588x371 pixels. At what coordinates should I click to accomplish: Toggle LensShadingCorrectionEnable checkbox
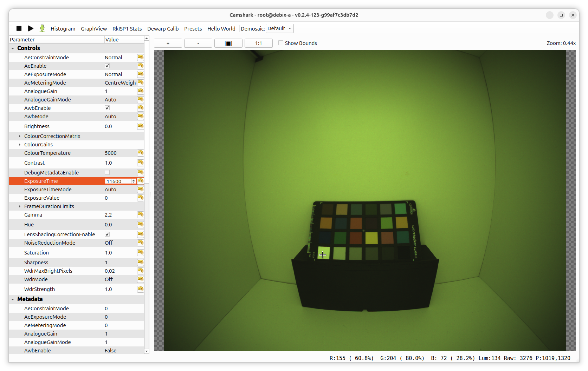(x=107, y=234)
